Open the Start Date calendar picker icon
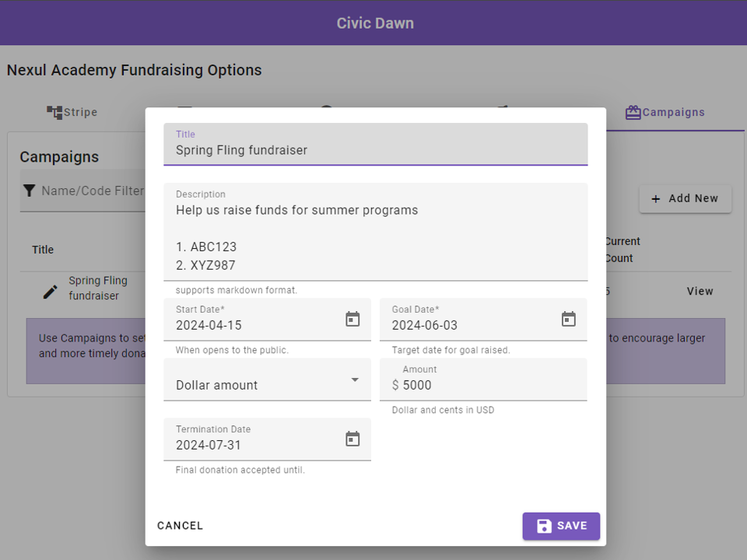747x560 pixels. click(x=352, y=319)
